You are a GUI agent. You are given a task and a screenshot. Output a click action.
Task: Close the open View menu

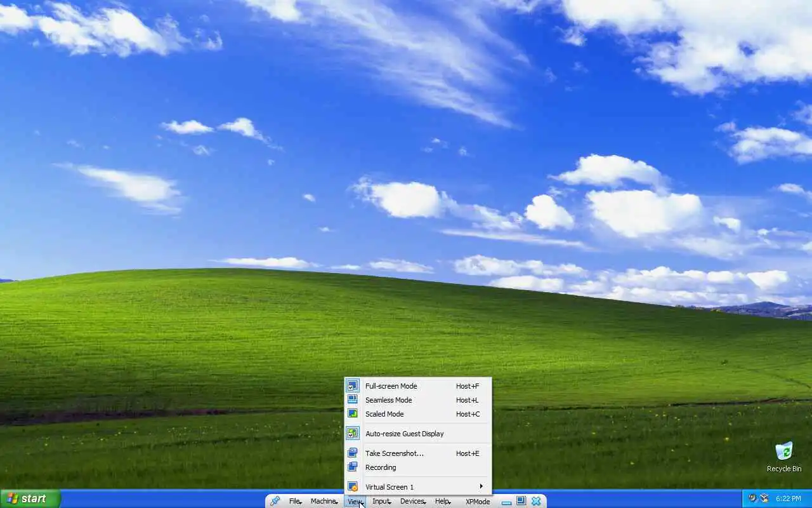click(355, 501)
